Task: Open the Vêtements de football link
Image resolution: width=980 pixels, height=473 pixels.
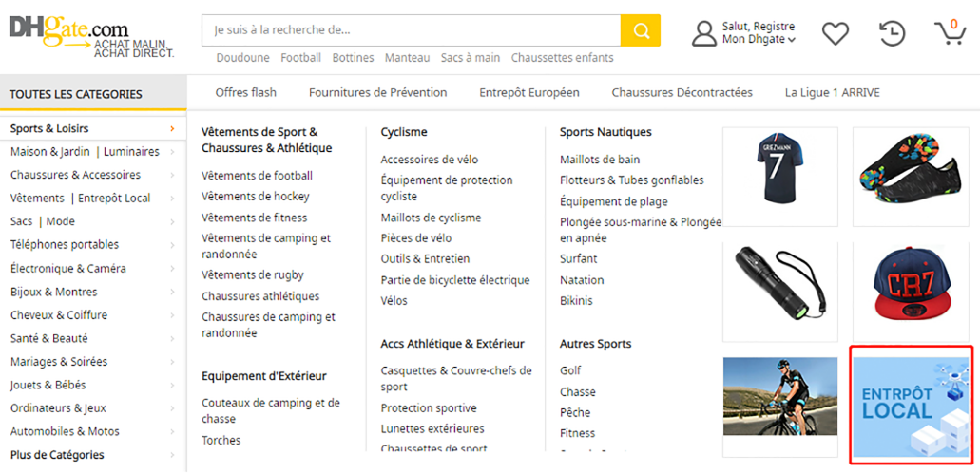Action: click(257, 176)
